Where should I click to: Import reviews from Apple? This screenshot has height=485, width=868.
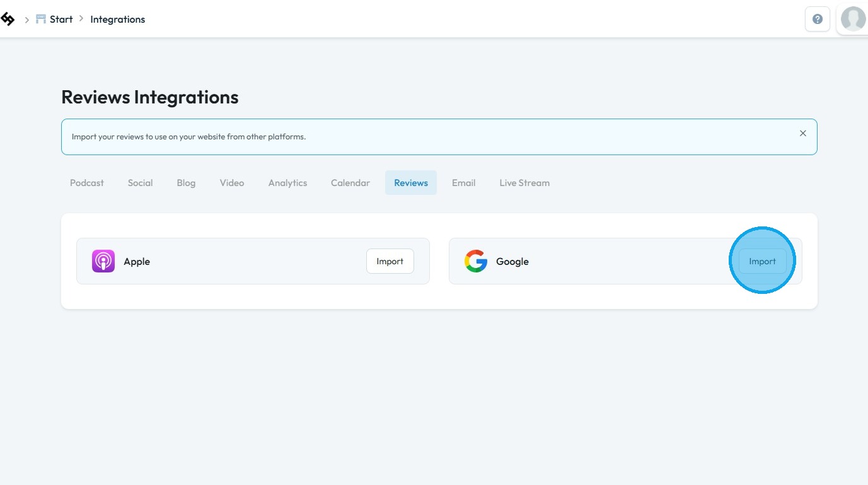390,261
